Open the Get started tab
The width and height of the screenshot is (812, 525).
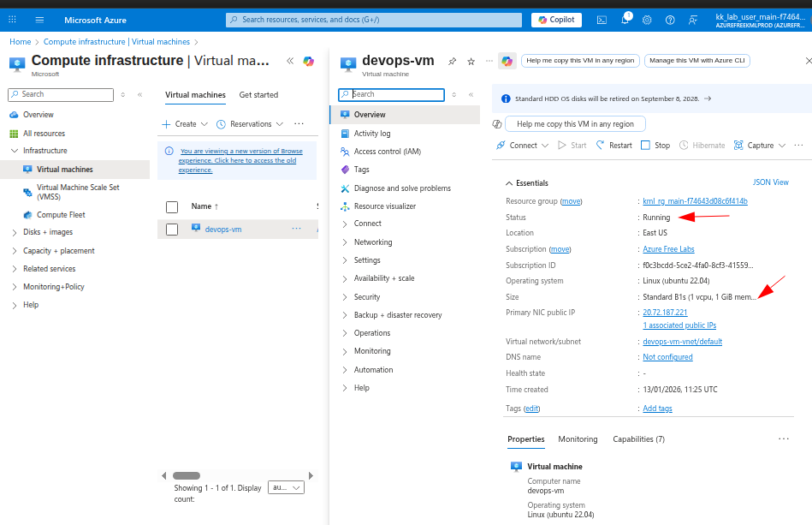coord(258,95)
